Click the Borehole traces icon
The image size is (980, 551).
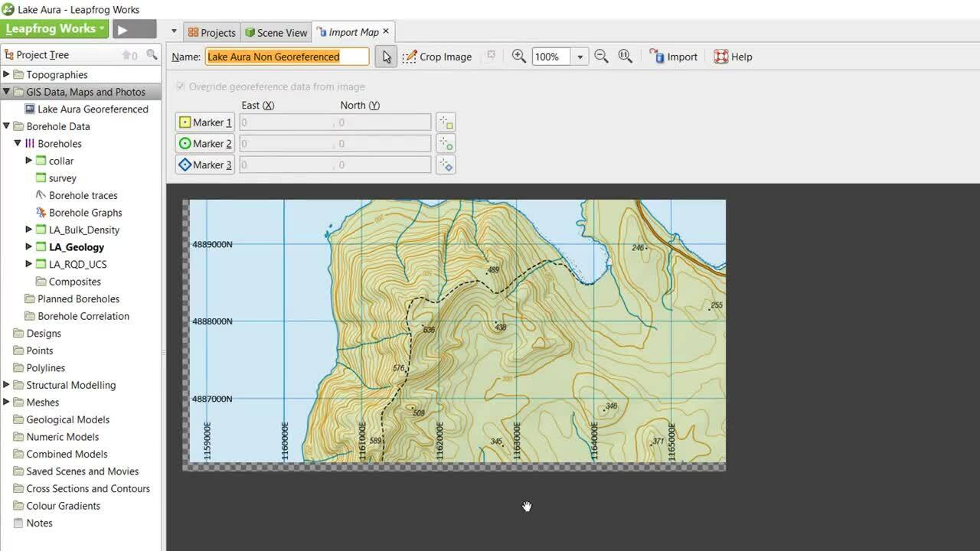coord(41,195)
